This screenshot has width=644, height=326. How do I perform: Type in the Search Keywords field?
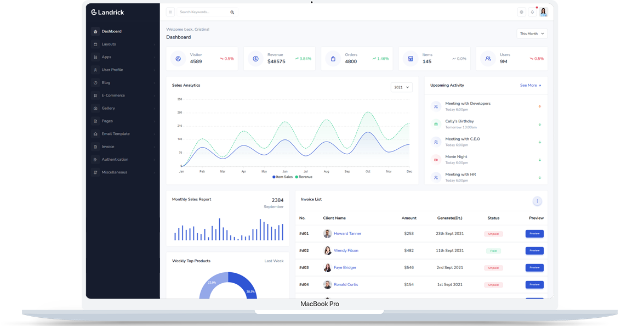coord(202,12)
